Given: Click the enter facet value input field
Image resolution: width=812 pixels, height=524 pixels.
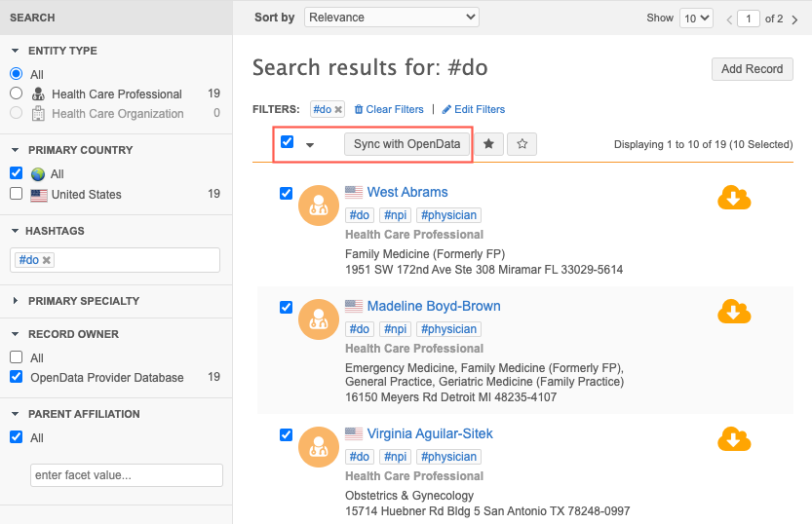Looking at the screenshot, I should coord(127,475).
